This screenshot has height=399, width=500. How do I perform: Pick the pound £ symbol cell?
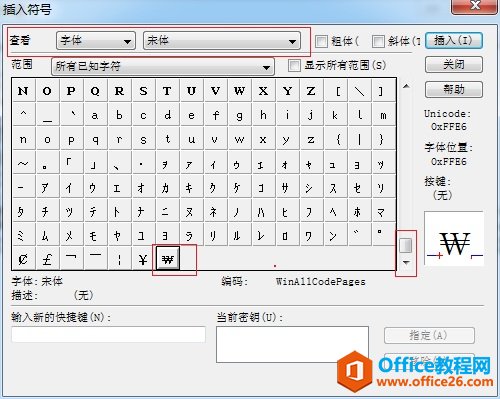48,259
